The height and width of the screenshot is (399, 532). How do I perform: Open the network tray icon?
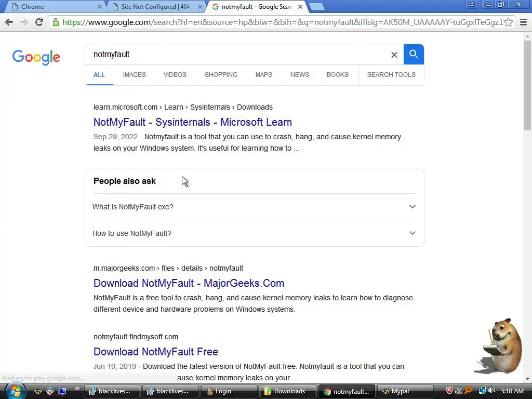tap(482, 391)
